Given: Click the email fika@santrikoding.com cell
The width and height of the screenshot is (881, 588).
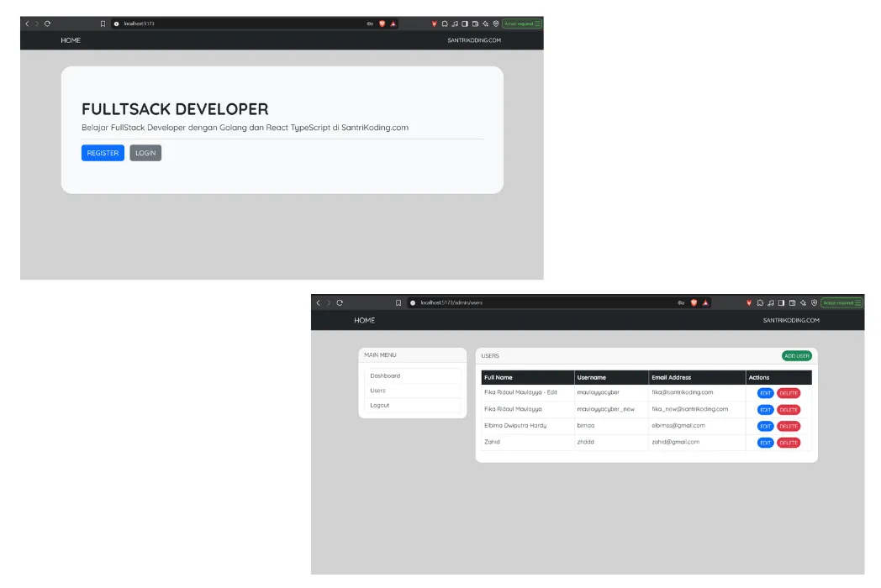Looking at the screenshot, I should (x=697, y=392).
